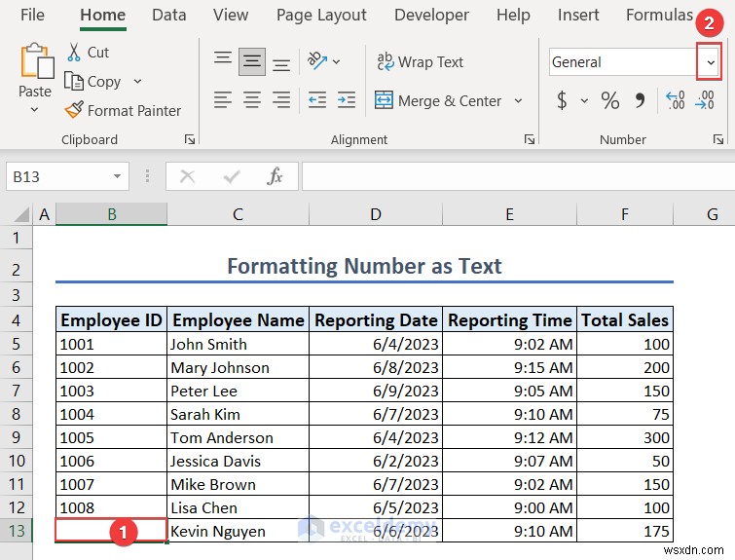Align text right
735x560 pixels.
[280, 100]
